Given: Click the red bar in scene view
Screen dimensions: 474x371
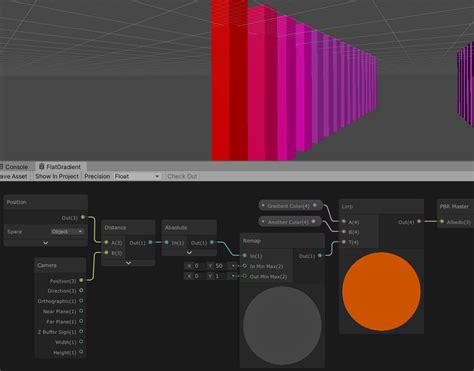Looking at the screenshot, I should 229,80.
